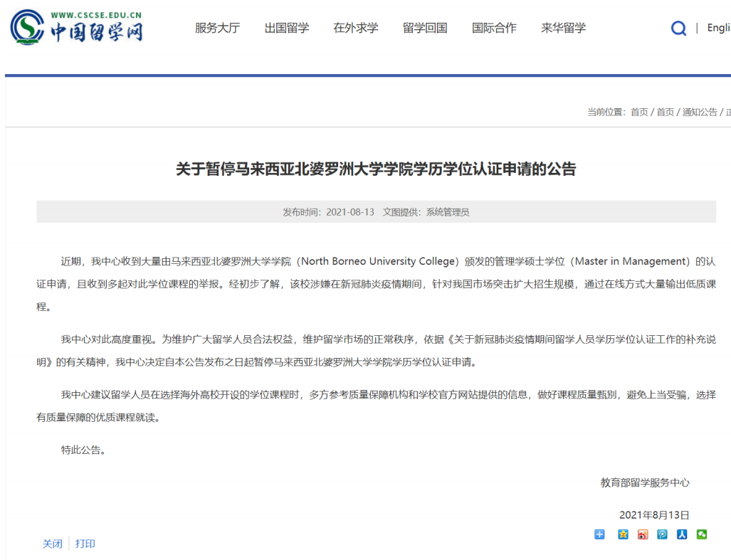Open more sharing options with the plus icon
The width and height of the screenshot is (731, 560).
[x=599, y=534]
